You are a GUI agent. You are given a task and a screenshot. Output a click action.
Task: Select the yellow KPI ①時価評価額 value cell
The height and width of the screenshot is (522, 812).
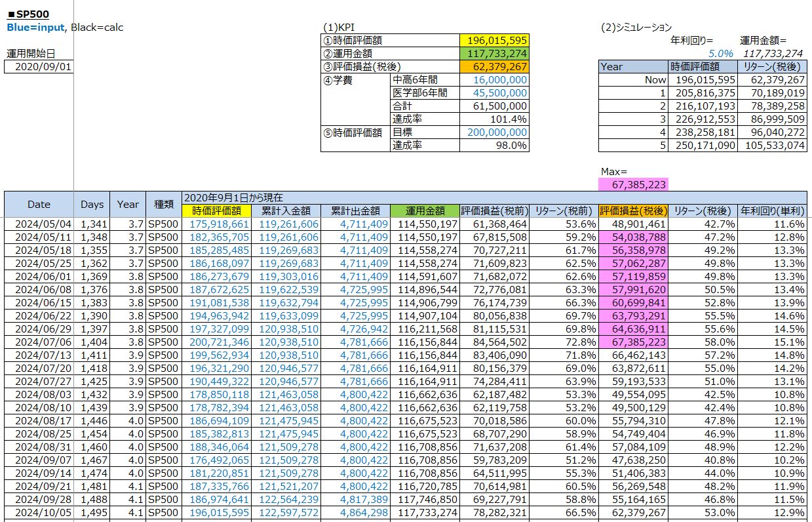[494, 40]
